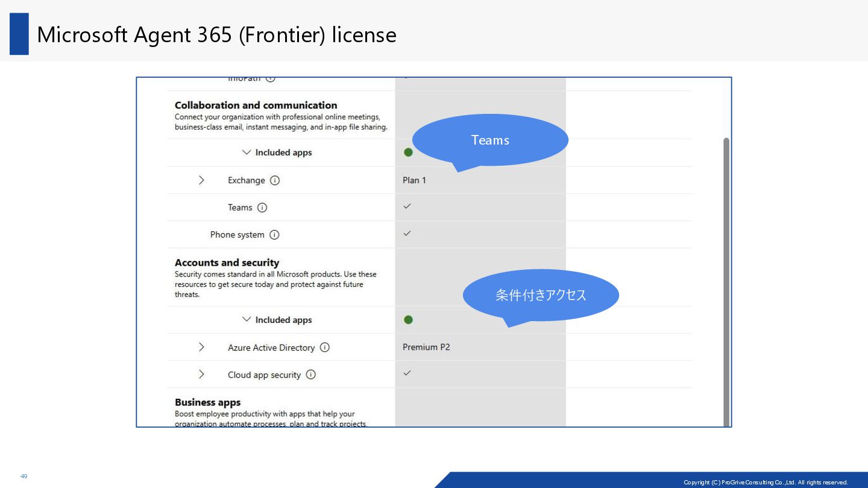
Task: Click the Plan 1 value for Exchange
Action: coord(414,180)
